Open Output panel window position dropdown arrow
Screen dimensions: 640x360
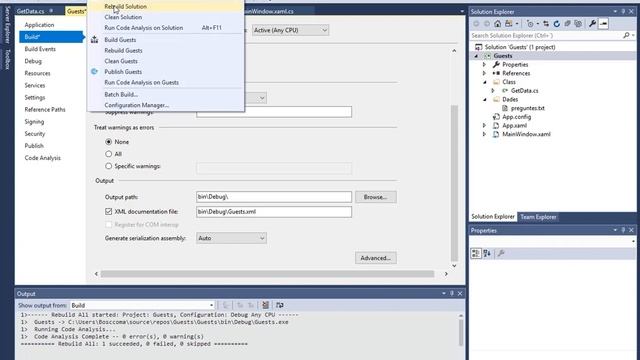pos(444,293)
